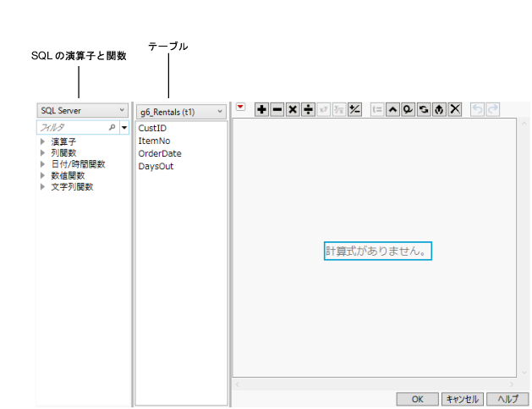
Task: Select the DaysOut column
Action: coord(156,166)
